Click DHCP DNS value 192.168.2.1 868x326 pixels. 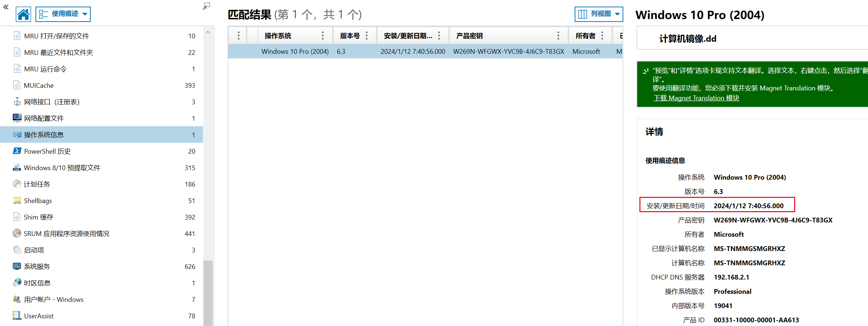(731, 277)
